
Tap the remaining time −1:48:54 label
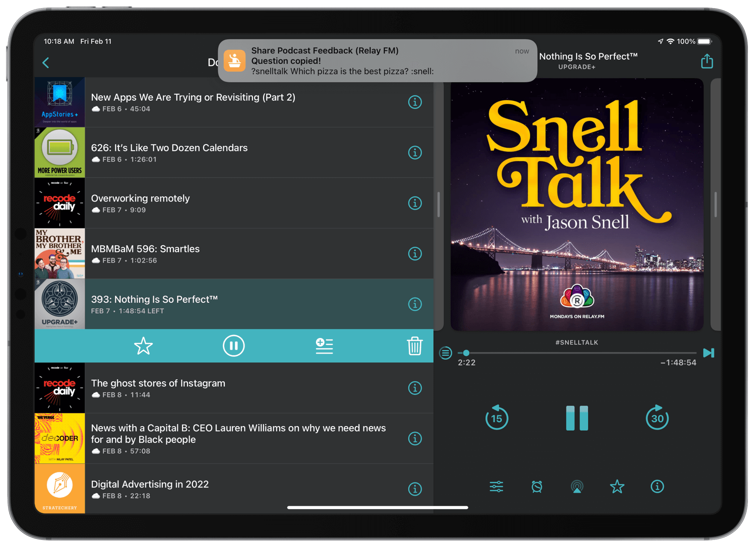pos(678,363)
